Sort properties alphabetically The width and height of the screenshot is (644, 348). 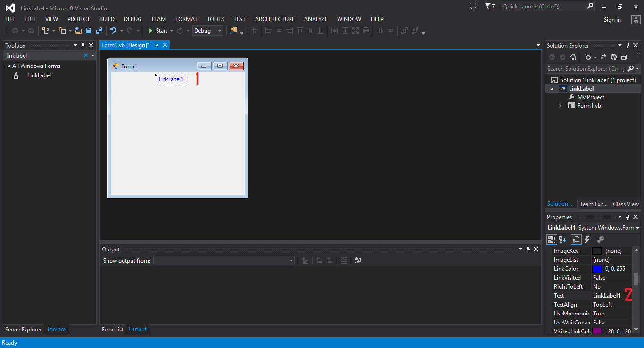coord(562,239)
